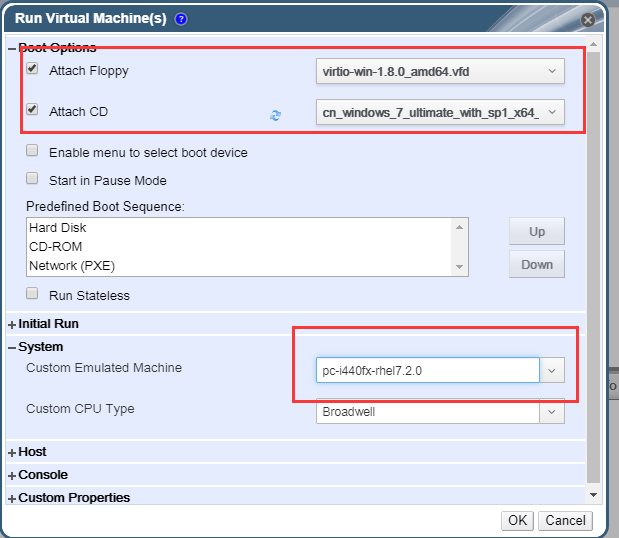Click the dialog scrollbar down arrow
Image resolution: width=619 pixels, height=538 pixels.
tap(593, 495)
